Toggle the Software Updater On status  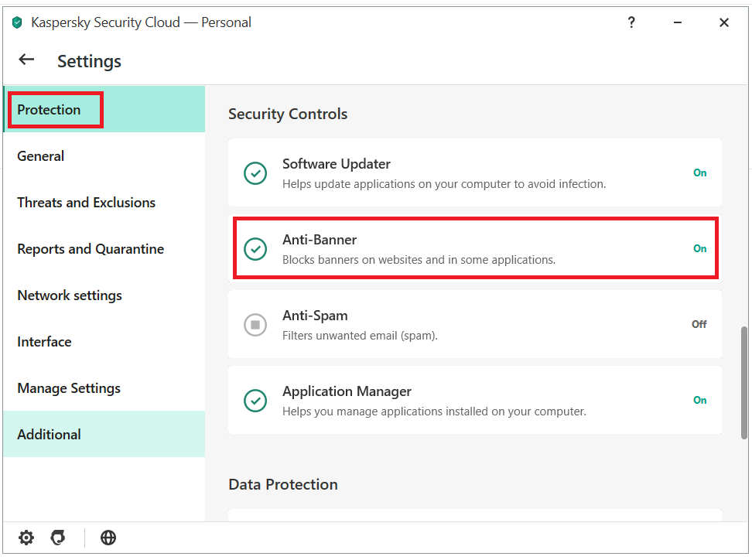(699, 172)
